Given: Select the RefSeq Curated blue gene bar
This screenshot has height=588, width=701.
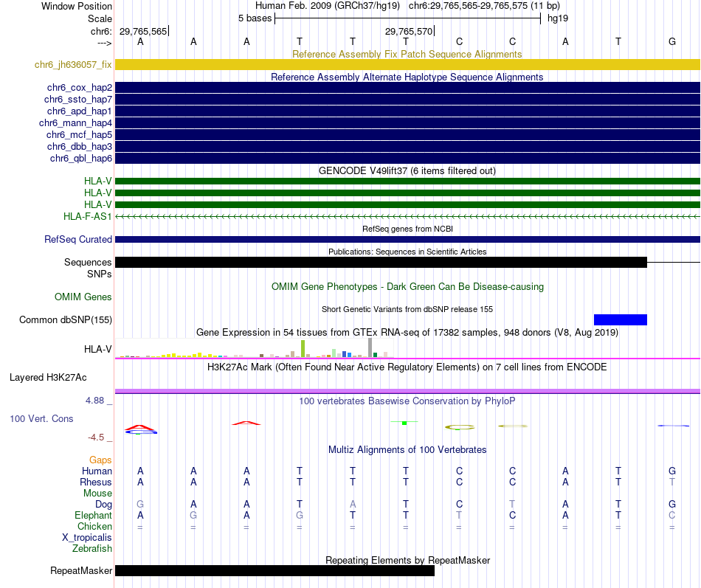Looking at the screenshot, I should tap(407, 239).
